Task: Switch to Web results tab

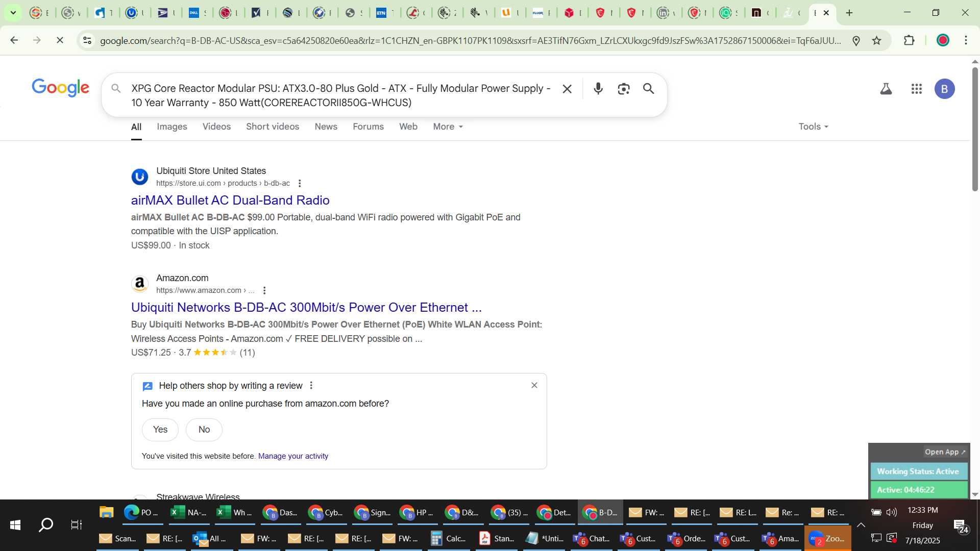Action: 408,127
